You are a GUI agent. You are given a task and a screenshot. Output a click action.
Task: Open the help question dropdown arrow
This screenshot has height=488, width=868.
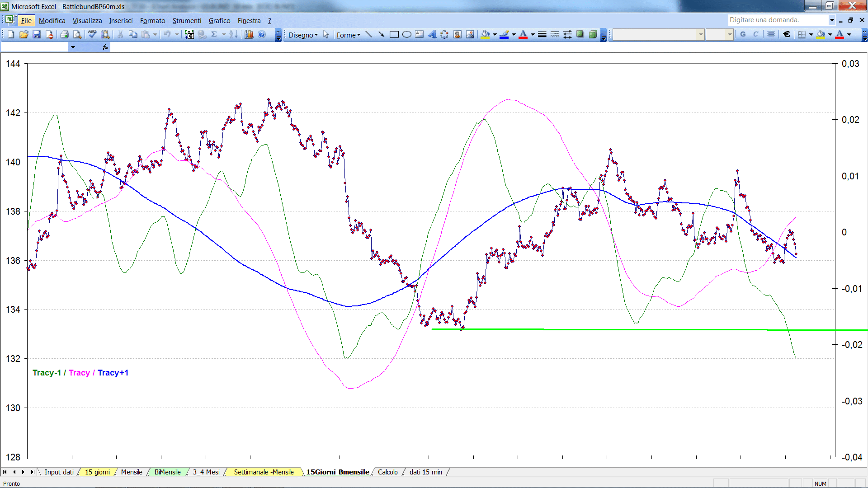831,20
